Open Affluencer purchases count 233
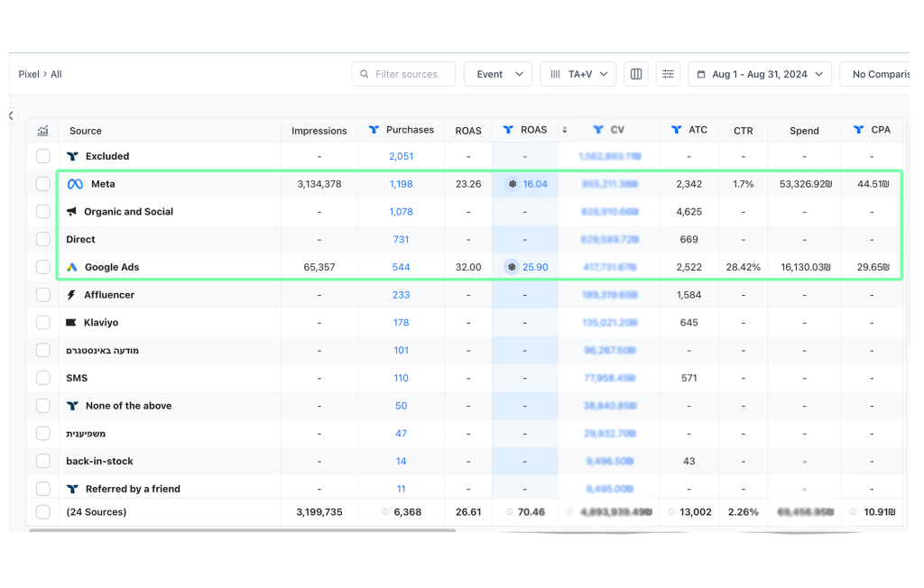The width and height of the screenshot is (924, 588). point(401,295)
